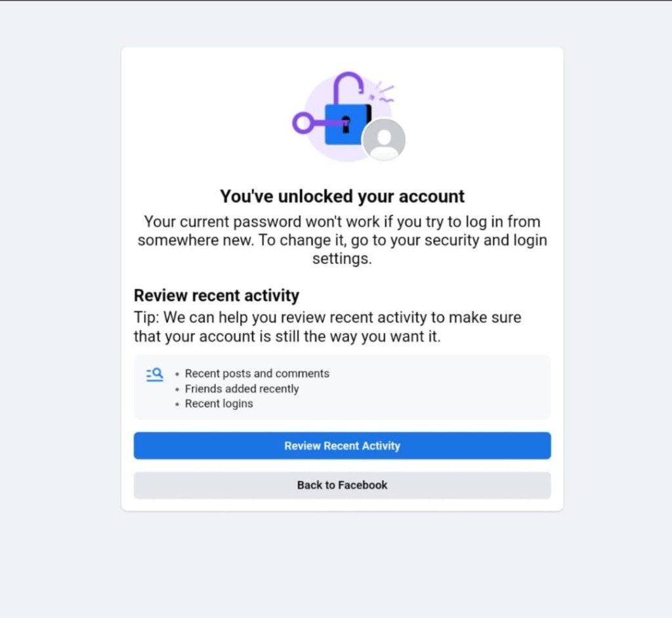672x618 pixels.
Task: Select the You've unlocked your account heading
Action: tap(342, 196)
